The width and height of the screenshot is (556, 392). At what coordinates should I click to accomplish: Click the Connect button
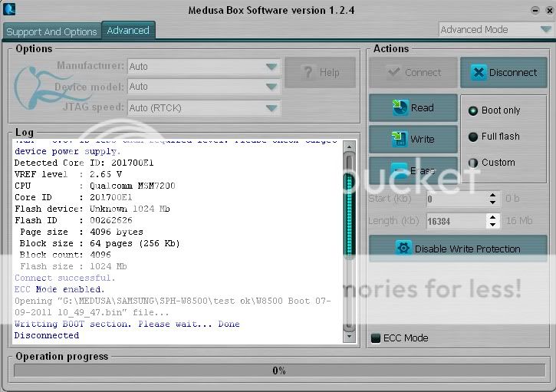[413, 73]
